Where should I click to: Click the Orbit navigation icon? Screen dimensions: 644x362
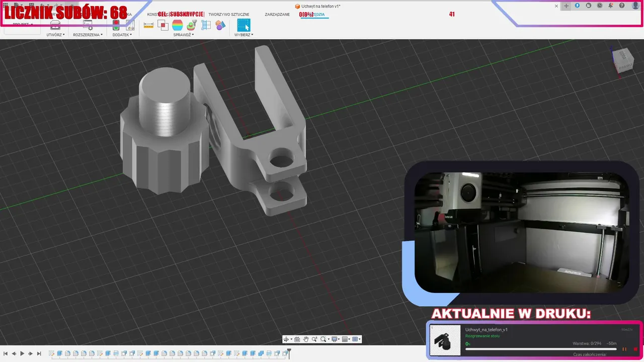tap(286, 339)
